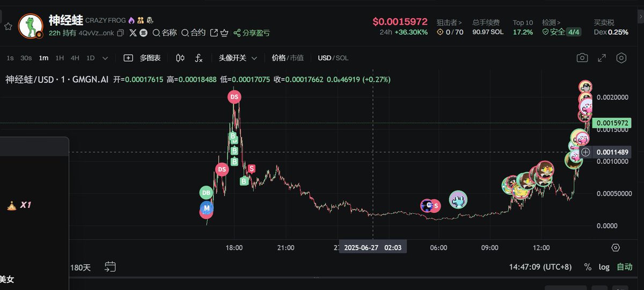Click the 安全 4/4 safety badge

pyautogui.click(x=561, y=32)
